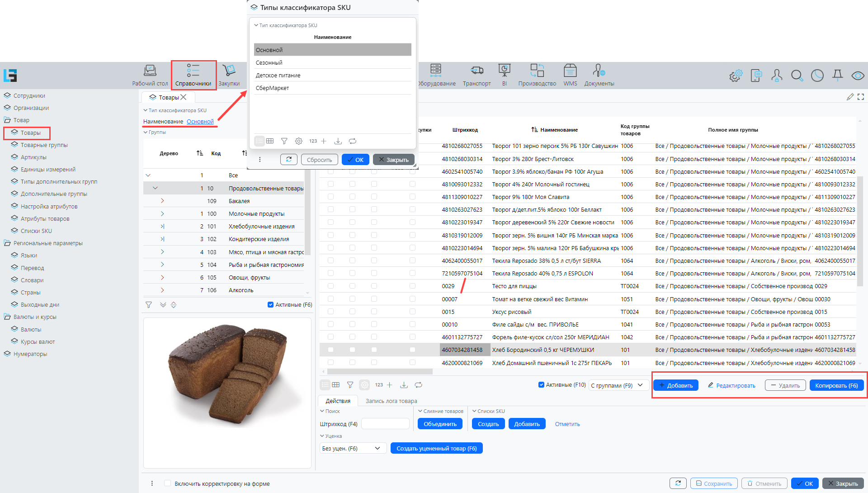Image resolution: width=868 pixels, height=493 pixels.
Task: Switch to Запись лога товара tab
Action: 391,401
